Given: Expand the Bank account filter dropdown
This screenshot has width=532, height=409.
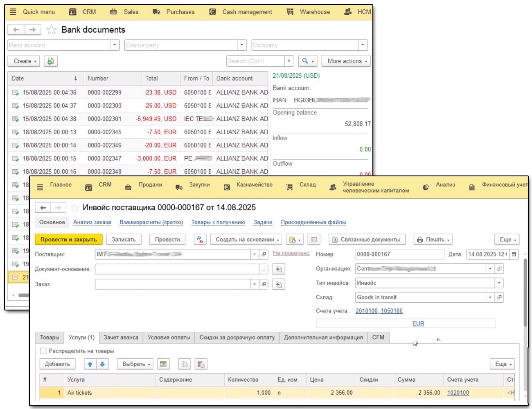Looking at the screenshot, I should tap(115, 45).
